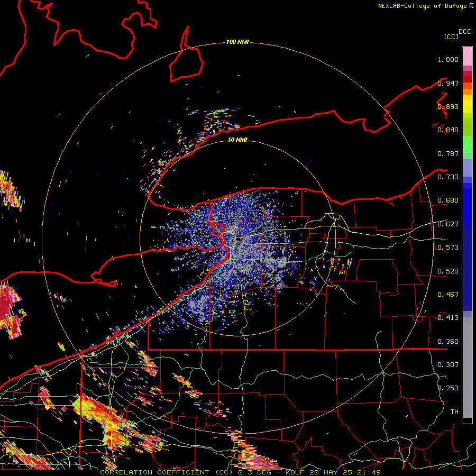This screenshot has height=476, width=476.
Task: Click the 0.947 scale value
Action: click(x=448, y=83)
